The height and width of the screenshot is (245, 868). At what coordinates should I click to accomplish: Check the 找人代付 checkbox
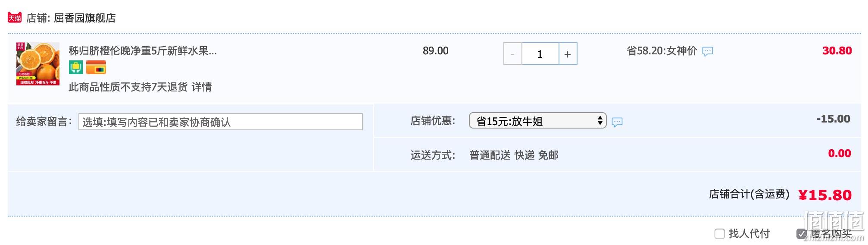[720, 234]
